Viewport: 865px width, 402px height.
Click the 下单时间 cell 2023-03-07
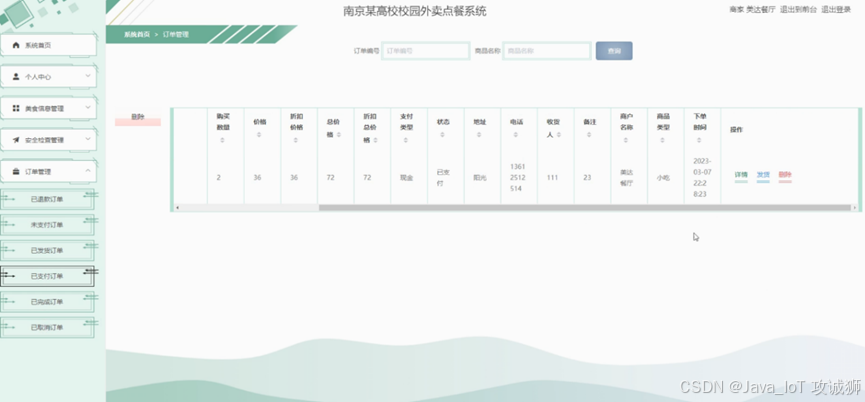tap(702, 178)
